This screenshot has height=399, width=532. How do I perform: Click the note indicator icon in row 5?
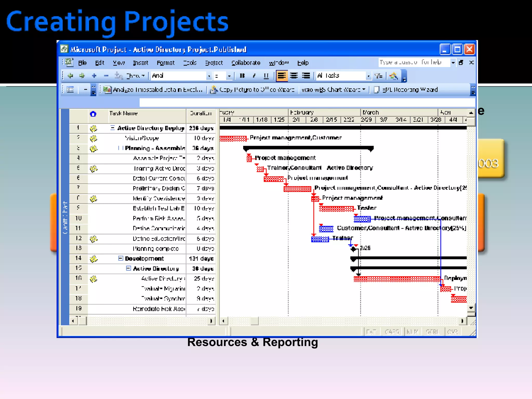[94, 169]
